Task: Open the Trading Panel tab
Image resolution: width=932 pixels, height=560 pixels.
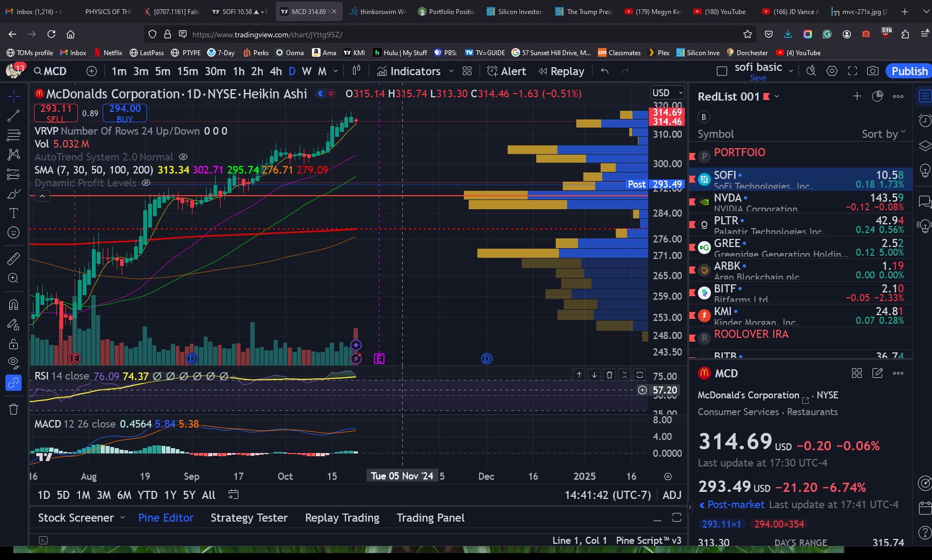Action: tap(430, 518)
